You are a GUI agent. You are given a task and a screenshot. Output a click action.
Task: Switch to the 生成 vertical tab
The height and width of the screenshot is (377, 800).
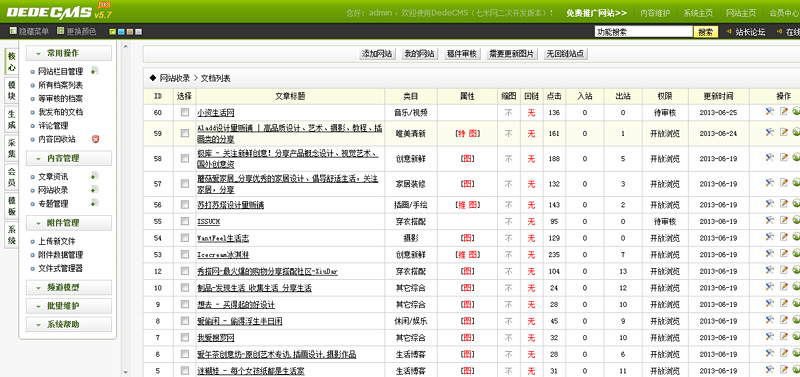pyautogui.click(x=12, y=119)
